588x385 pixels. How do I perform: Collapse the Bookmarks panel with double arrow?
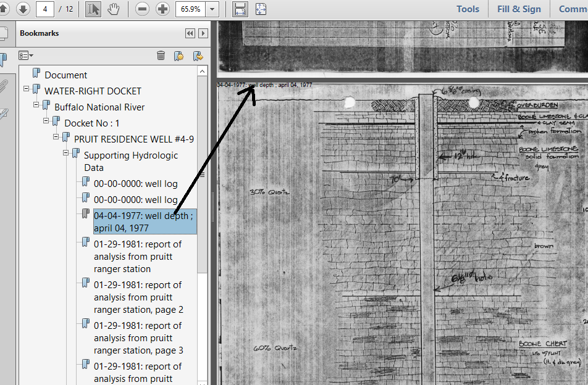click(x=190, y=33)
